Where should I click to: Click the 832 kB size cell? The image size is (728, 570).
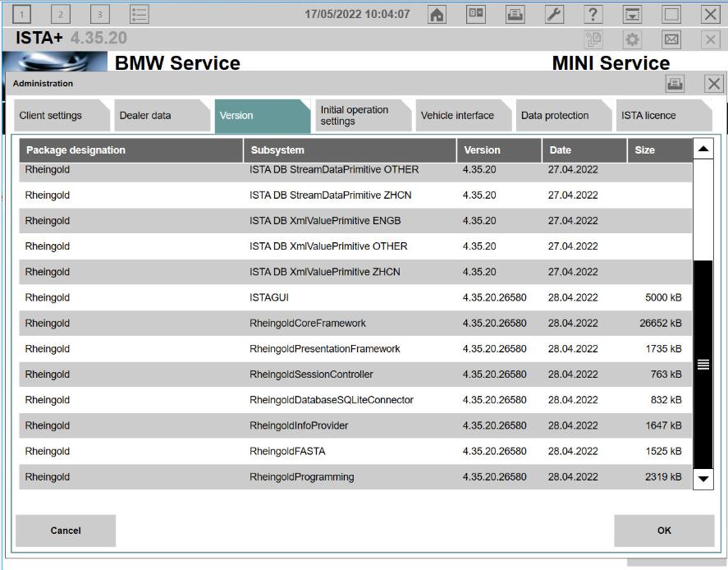[x=666, y=399]
